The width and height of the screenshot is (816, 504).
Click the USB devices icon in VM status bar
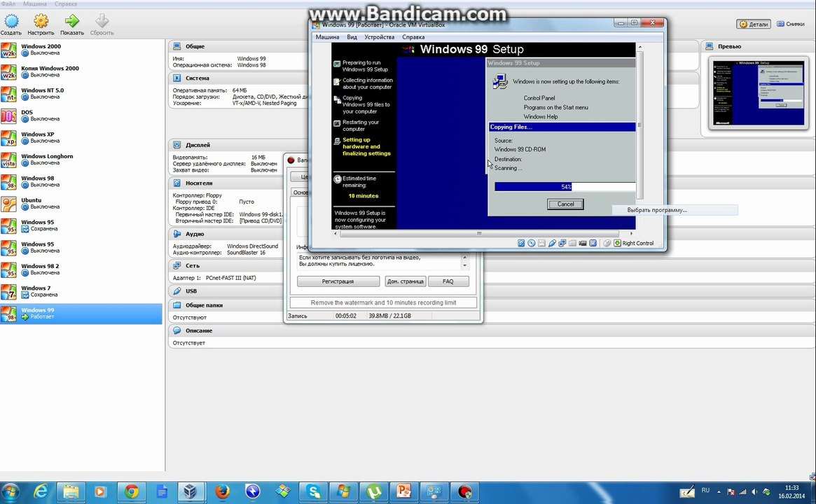pos(552,243)
